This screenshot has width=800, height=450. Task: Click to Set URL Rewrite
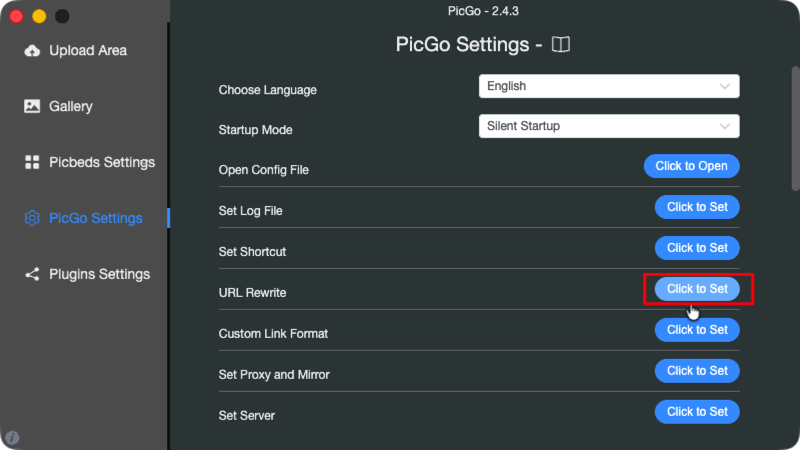coord(697,289)
